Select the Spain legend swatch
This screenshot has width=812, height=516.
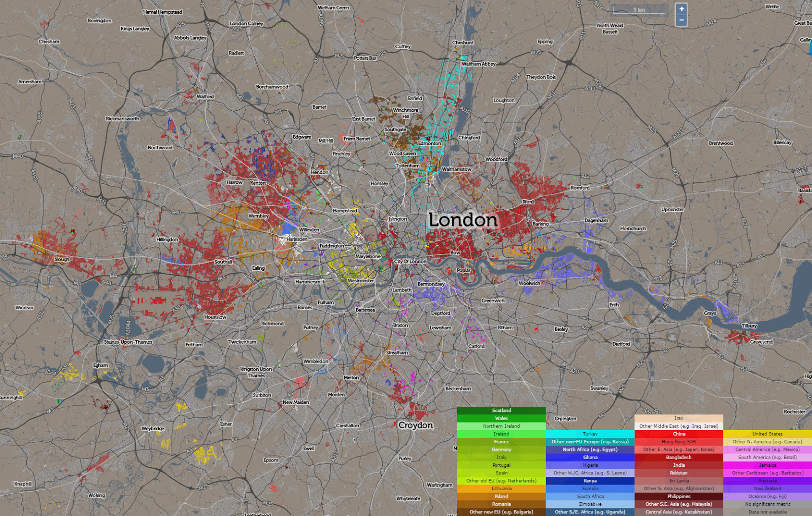pos(501,473)
